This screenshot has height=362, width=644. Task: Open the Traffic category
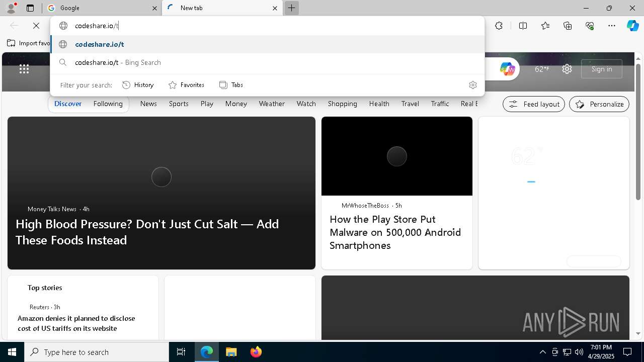440,104
